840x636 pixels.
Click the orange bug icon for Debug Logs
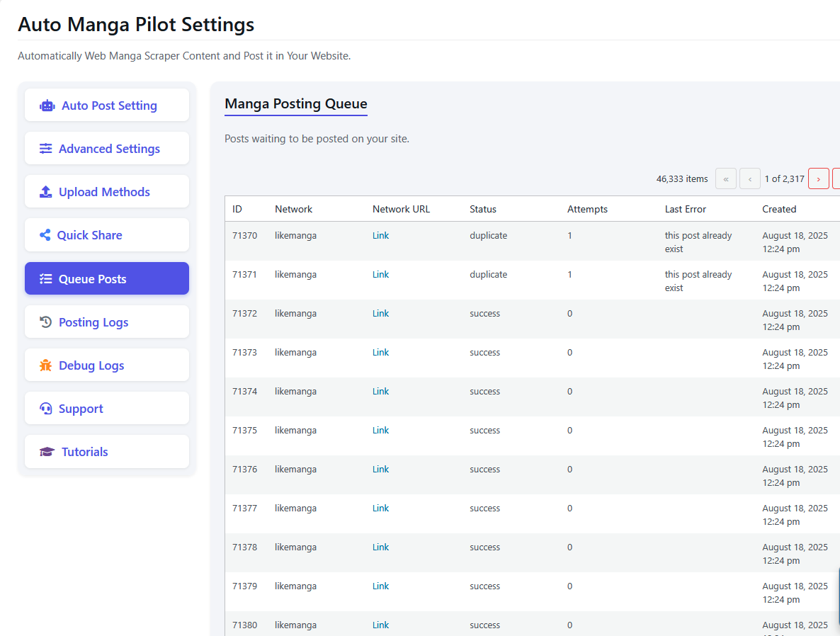point(46,365)
